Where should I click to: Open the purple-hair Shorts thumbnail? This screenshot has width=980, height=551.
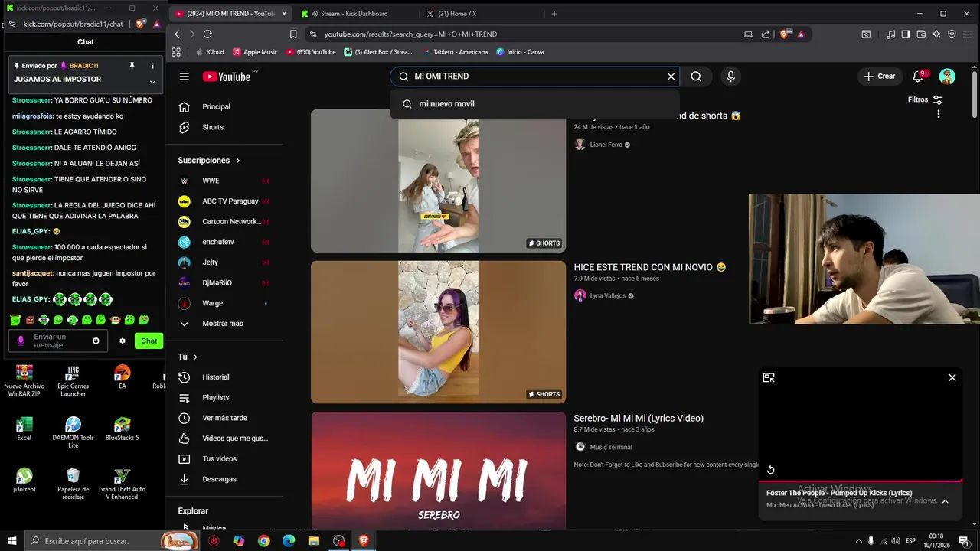(438, 332)
